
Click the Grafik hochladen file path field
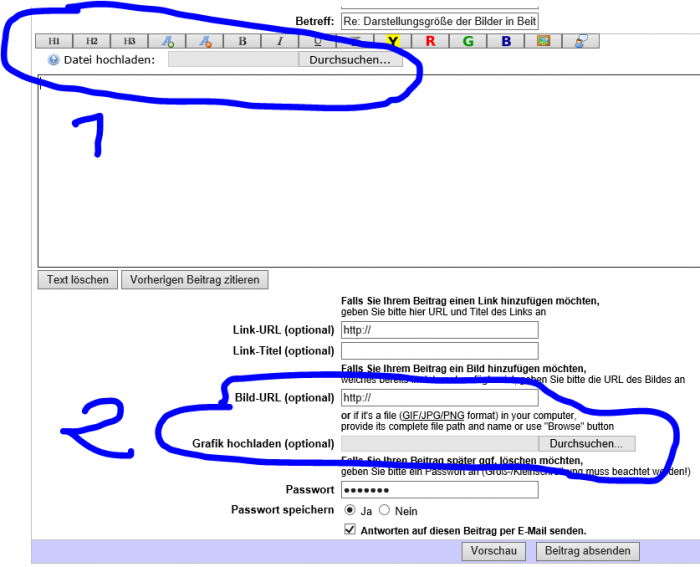[x=440, y=444]
